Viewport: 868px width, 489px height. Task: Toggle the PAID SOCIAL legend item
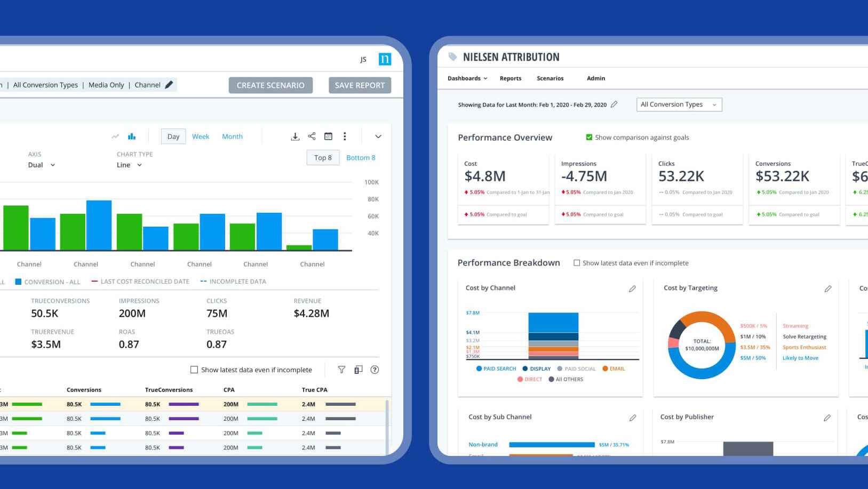576,368
